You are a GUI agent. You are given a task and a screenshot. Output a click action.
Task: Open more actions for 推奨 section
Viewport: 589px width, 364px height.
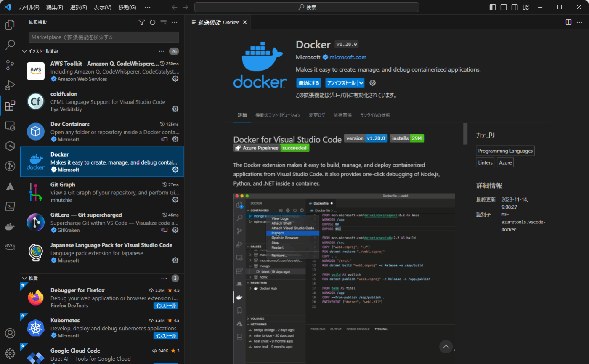tap(164, 278)
